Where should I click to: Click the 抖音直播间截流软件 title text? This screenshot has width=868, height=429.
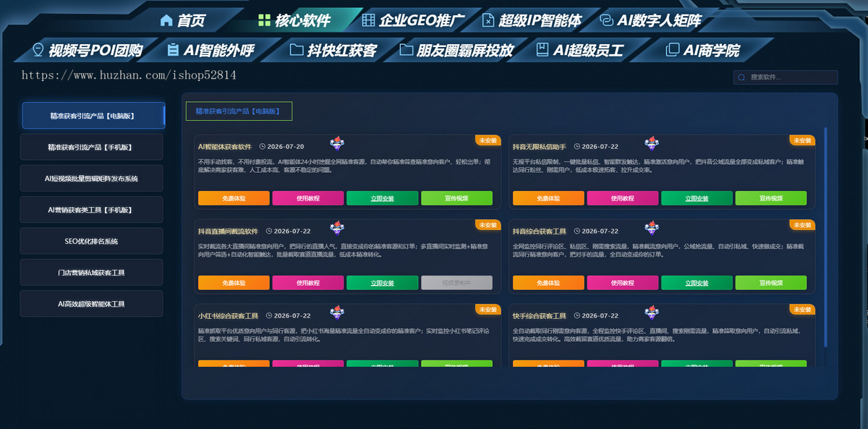pos(229,232)
